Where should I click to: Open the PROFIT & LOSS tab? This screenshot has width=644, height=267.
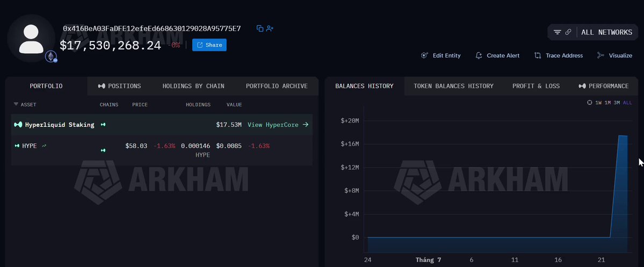pos(536,86)
